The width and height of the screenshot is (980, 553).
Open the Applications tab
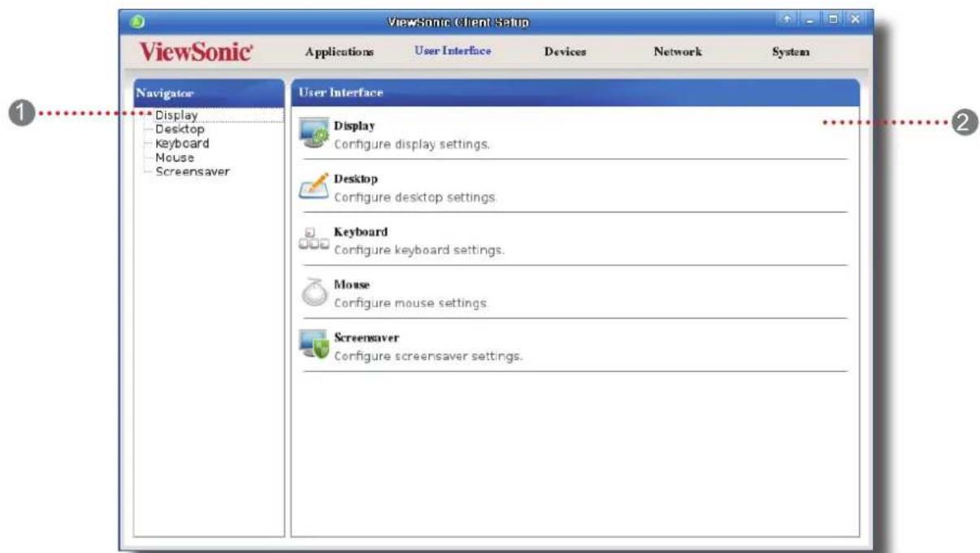pos(339,52)
